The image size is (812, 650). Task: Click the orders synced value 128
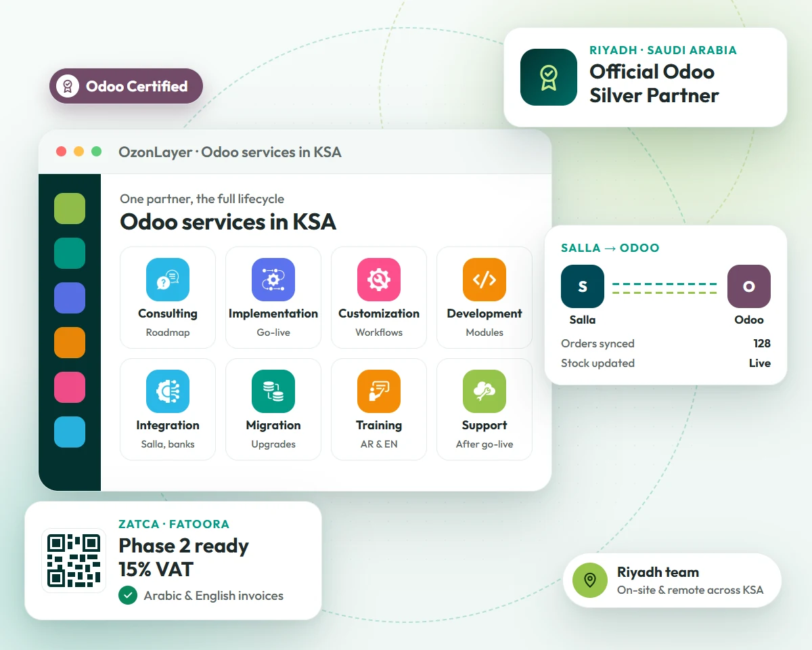pos(762,343)
